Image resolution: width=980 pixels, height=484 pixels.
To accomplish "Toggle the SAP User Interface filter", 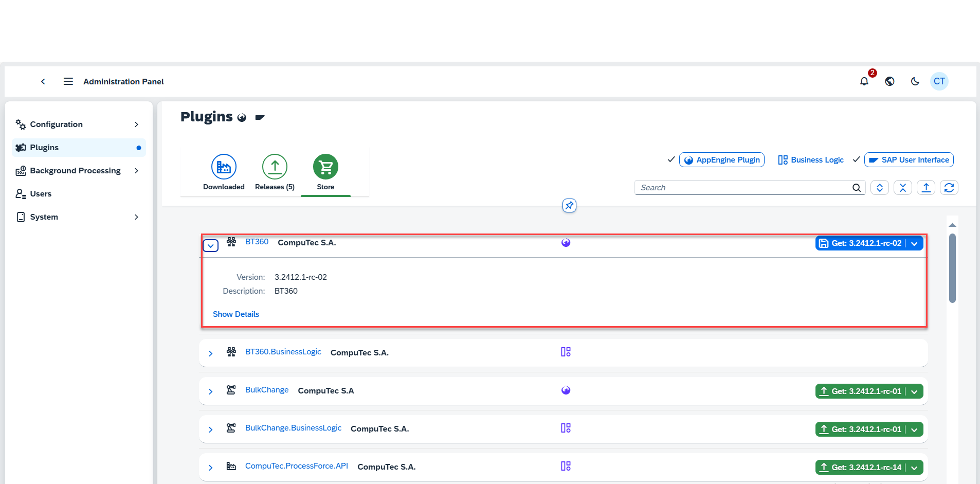I will click(x=909, y=160).
